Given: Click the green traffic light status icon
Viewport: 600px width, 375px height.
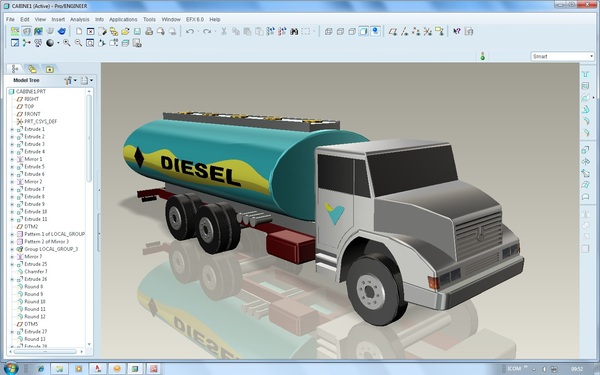Looking at the screenshot, I should [483, 56].
